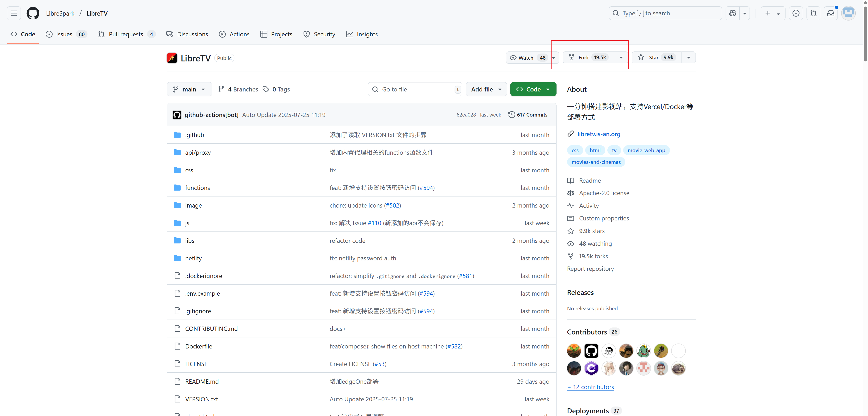This screenshot has height=416, width=868.
Task: Switch to the Code tab
Action: [x=23, y=34]
